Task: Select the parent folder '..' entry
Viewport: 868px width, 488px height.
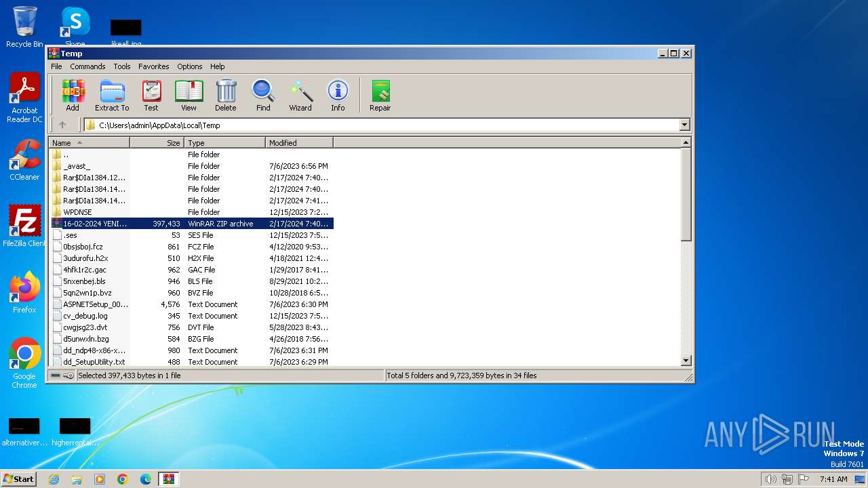Action: tap(191, 155)
